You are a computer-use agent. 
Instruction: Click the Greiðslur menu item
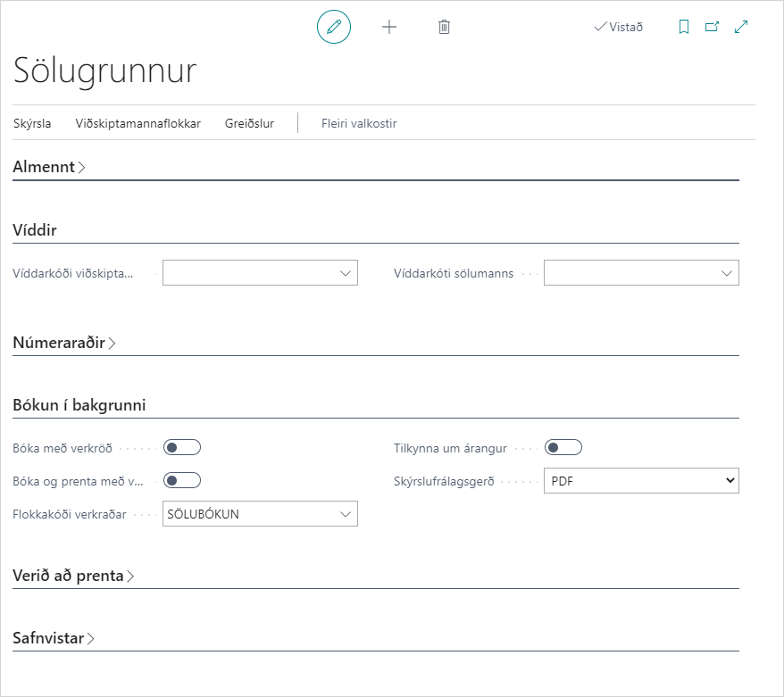click(249, 124)
